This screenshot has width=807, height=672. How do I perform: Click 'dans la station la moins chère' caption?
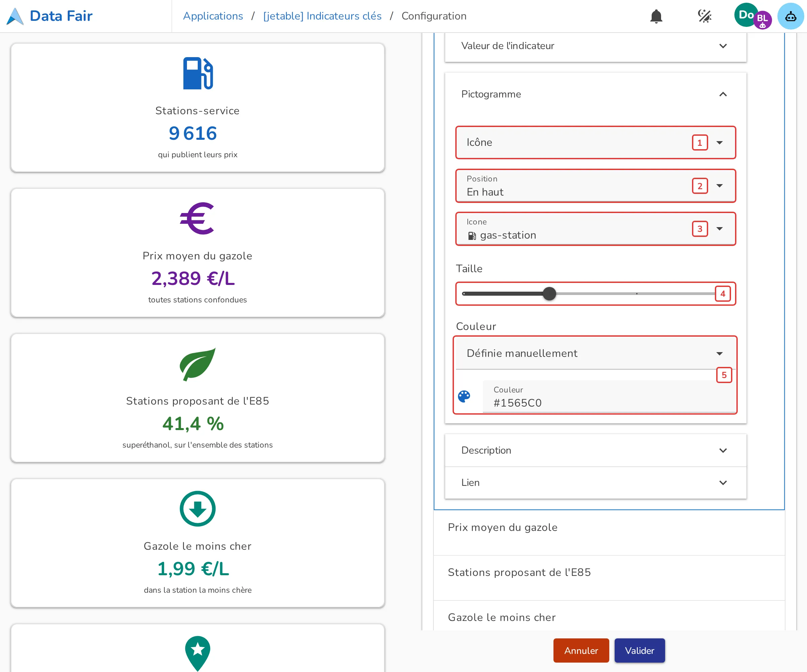point(197,590)
